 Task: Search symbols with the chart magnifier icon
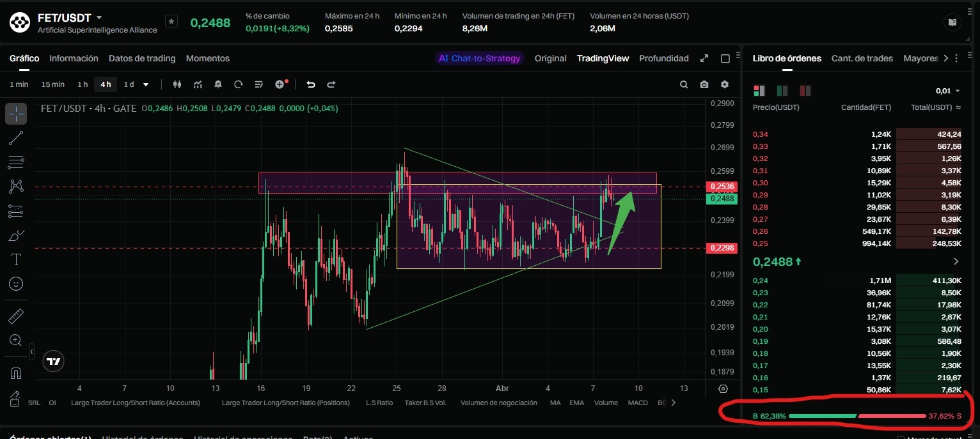684,84
